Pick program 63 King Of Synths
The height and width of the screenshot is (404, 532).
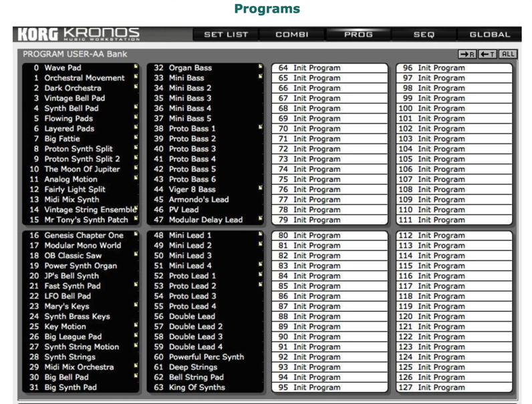205,387
